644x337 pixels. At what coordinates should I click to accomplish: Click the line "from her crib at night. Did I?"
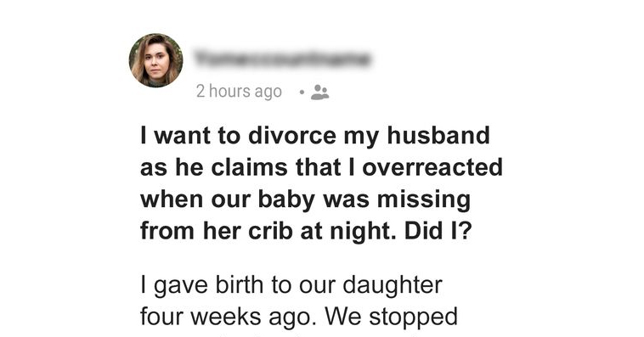(x=306, y=231)
